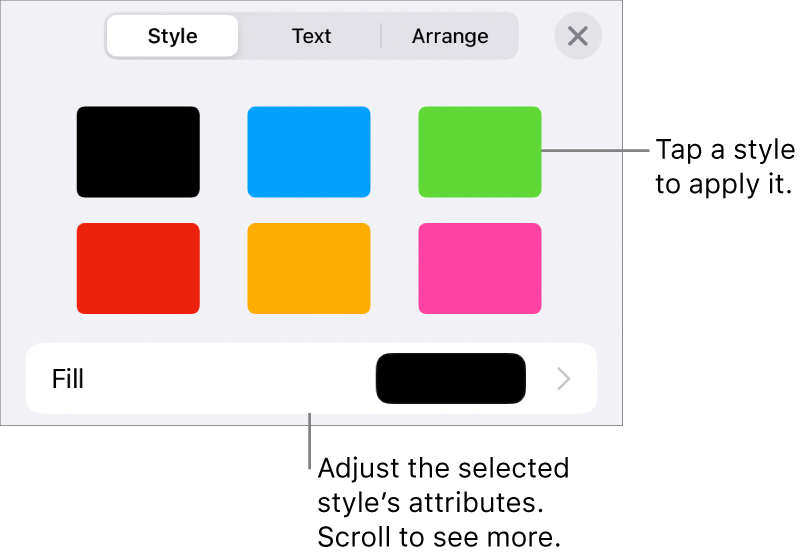
Task: Tap the red shape style
Action: point(138,268)
